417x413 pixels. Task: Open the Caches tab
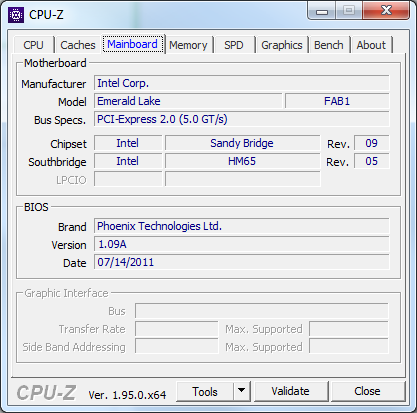point(78,45)
